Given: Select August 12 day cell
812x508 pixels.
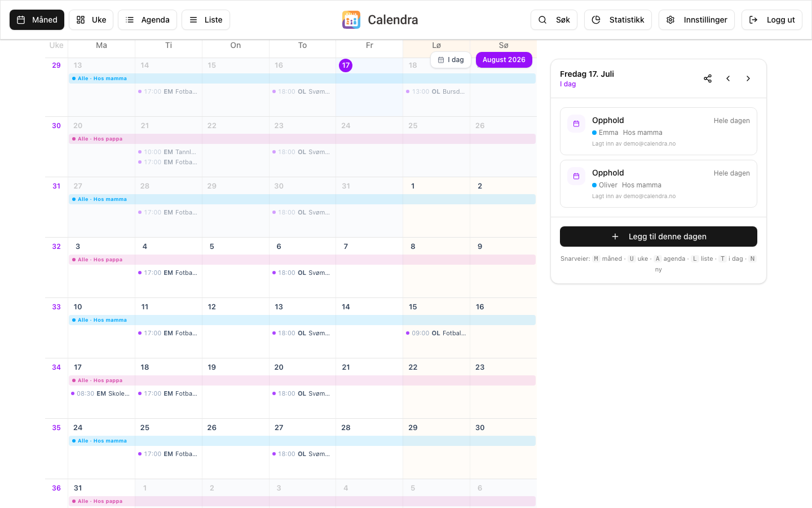Looking at the screenshot, I should (235, 328).
